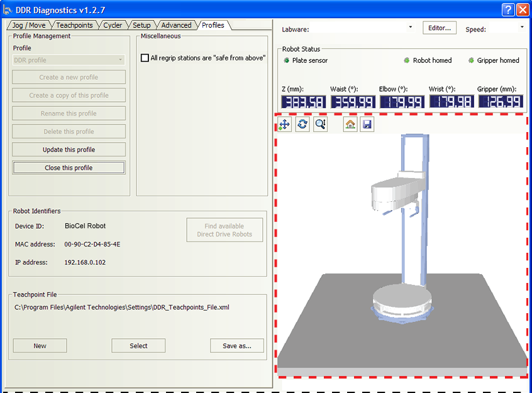
Task: Click the Gripper homed indicator light
Action: point(472,60)
